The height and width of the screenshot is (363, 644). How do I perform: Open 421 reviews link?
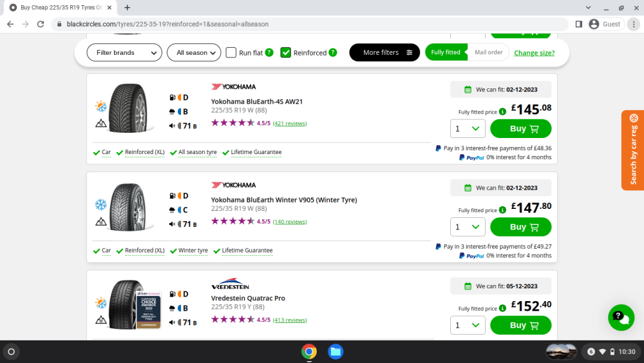click(290, 123)
